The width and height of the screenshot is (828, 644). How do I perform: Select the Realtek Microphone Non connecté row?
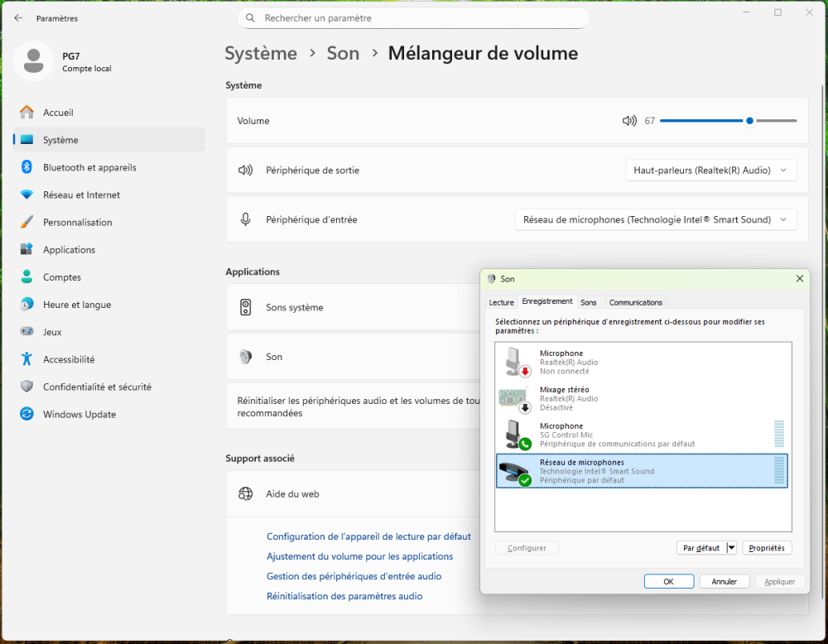click(x=643, y=362)
